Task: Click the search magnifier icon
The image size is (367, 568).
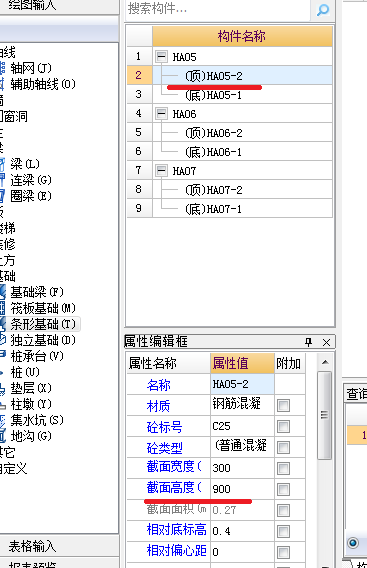Action: tap(322, 10)
